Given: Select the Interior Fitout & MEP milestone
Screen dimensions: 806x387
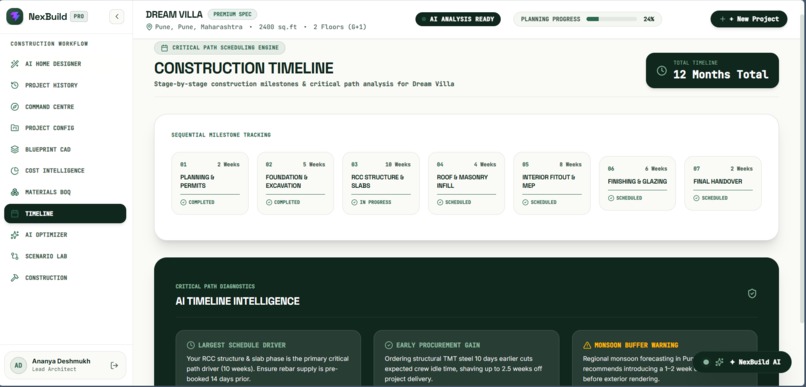Looking at the screenshot, I should point(552,183).
